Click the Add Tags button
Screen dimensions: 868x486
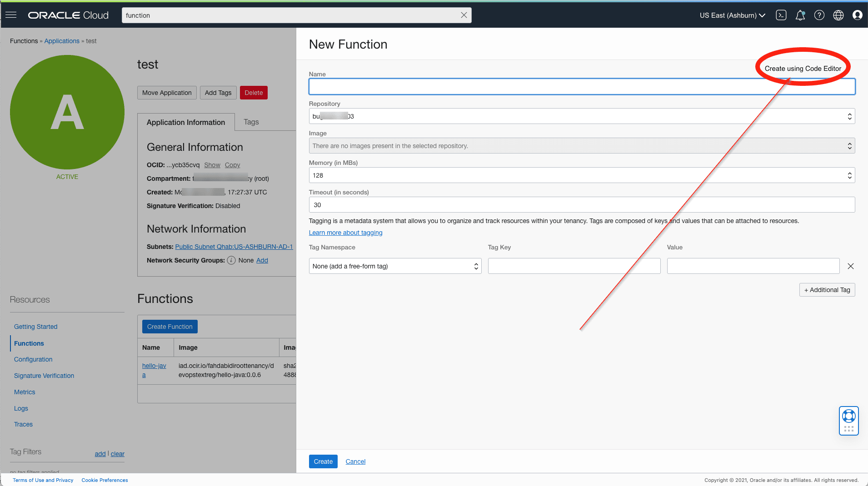click(218, 93)
